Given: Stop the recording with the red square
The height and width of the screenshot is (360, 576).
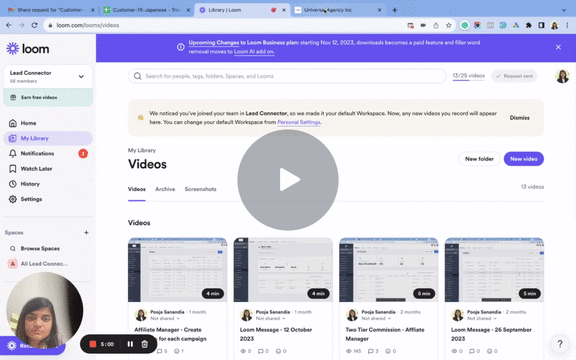Looking at the screenshot, I should [x=93, y=344].
